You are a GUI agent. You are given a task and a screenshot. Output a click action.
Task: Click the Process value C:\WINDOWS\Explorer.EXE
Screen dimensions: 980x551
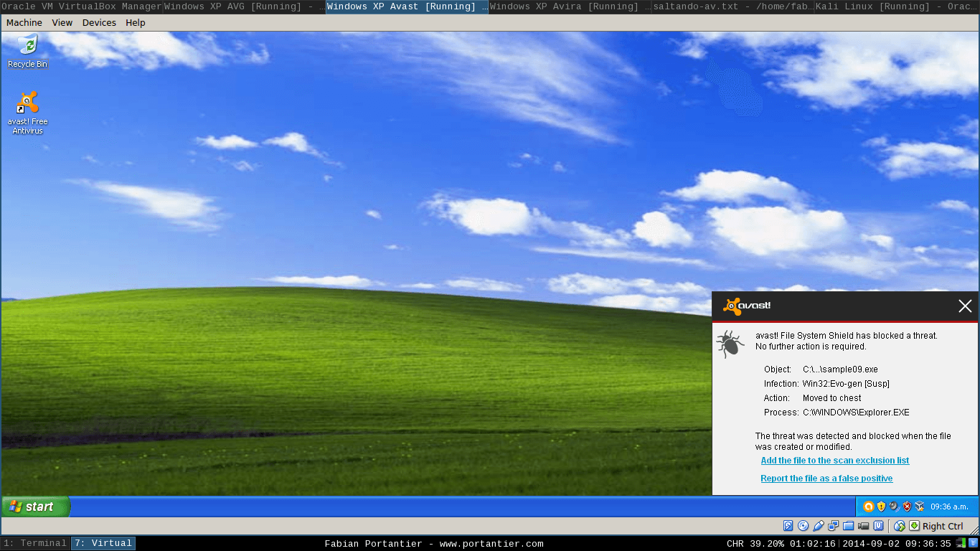coord(856,413)
